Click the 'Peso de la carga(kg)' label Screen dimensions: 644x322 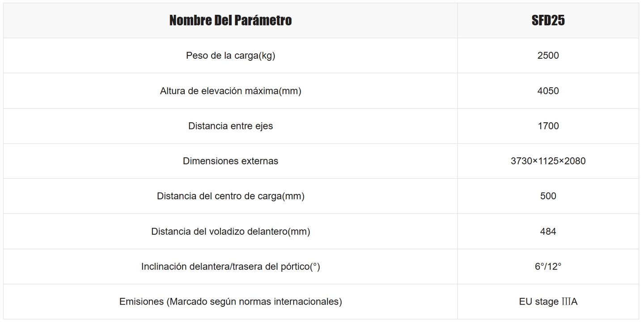[x=230, y=56]
